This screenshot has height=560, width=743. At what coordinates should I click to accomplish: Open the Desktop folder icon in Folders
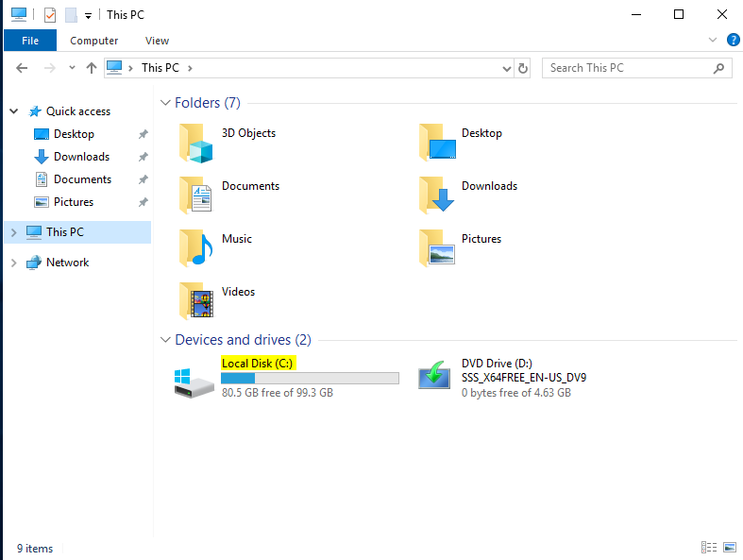click(x=437, y=143)
